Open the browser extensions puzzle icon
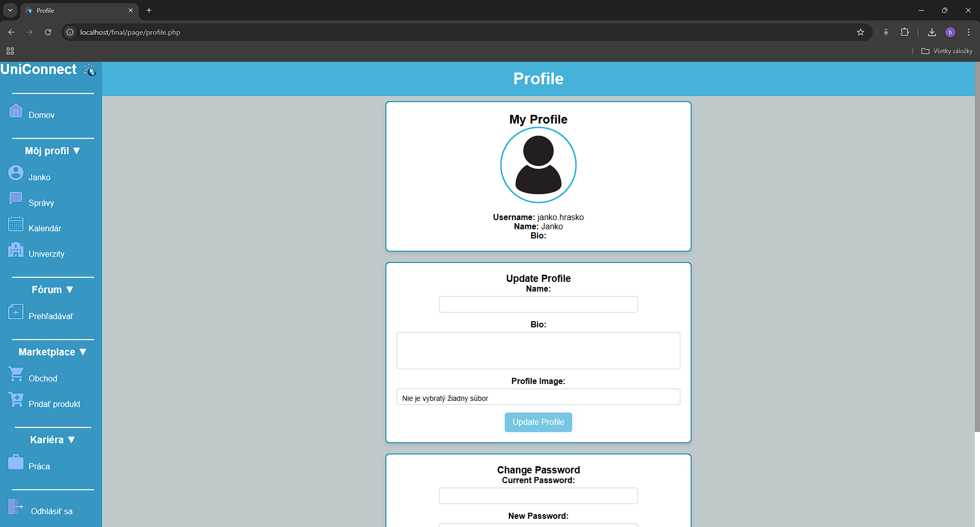The width and height of the screenshot is (980, 527). pyautogui.click(x=905, y=32)
